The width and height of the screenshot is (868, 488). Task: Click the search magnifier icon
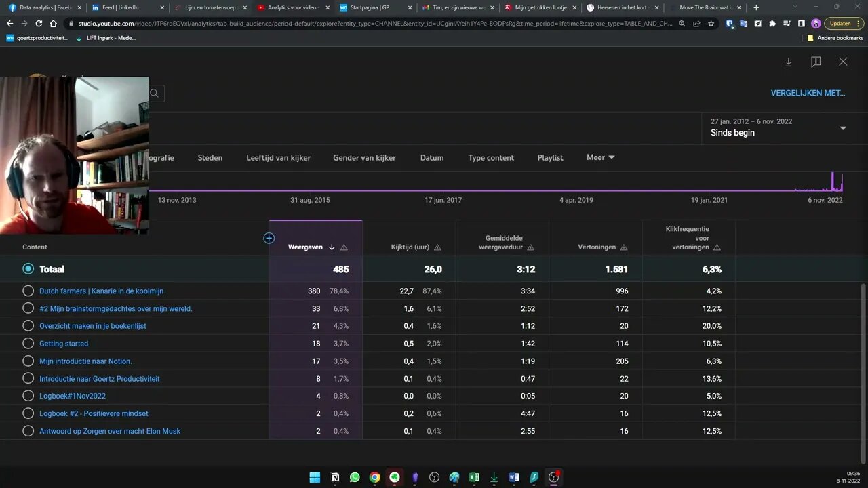pyautogui.click(x=155, y=94)
